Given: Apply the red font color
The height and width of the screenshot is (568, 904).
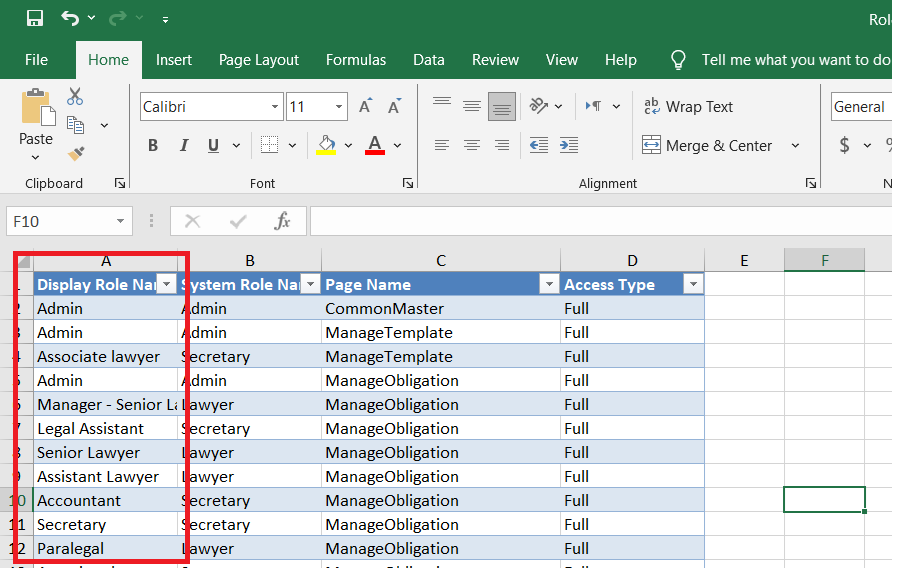Looking at the screenshot, I should pos(375,145).
